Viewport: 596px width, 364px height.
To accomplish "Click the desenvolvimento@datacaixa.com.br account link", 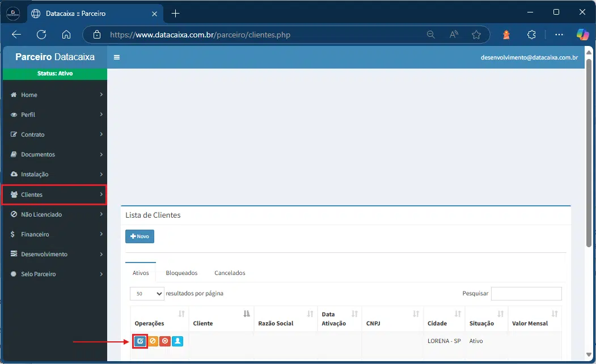I will click(x=529, y=57).
